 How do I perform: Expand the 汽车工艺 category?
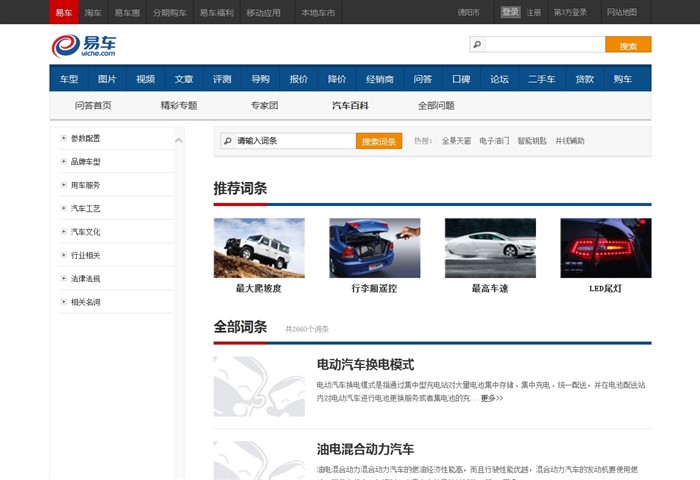[x=63, y=208]
